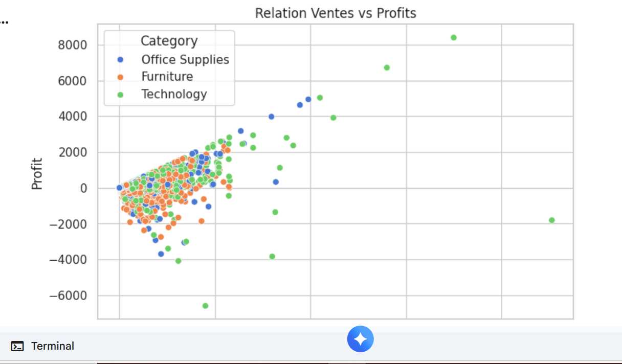Viewport: 622px width, 364px height.
Task: Open the Terminal panel via its label
Action: point(52,346)
